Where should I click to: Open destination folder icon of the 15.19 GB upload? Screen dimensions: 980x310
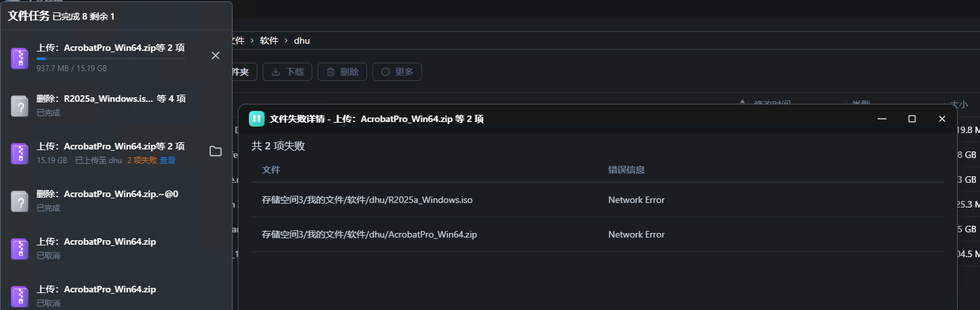point(216,152)
